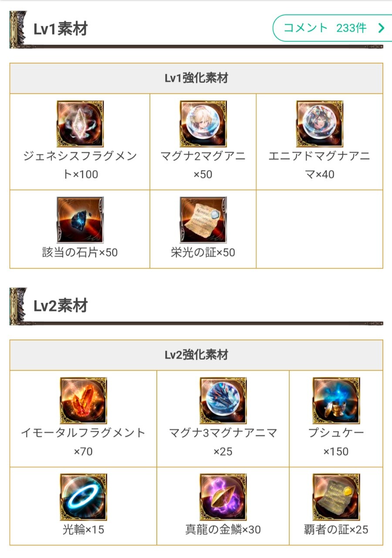Select the 栄光の証 scroll icon

pos(203,220)
